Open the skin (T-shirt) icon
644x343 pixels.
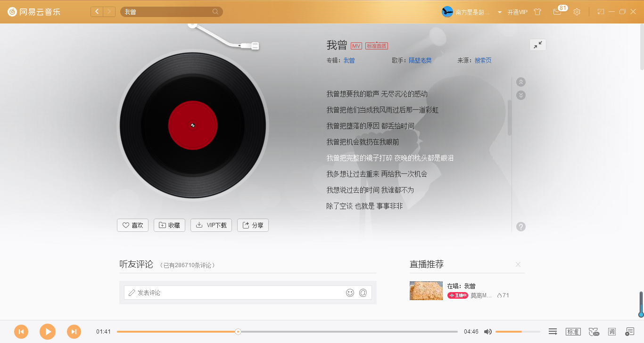pos(538,12)
